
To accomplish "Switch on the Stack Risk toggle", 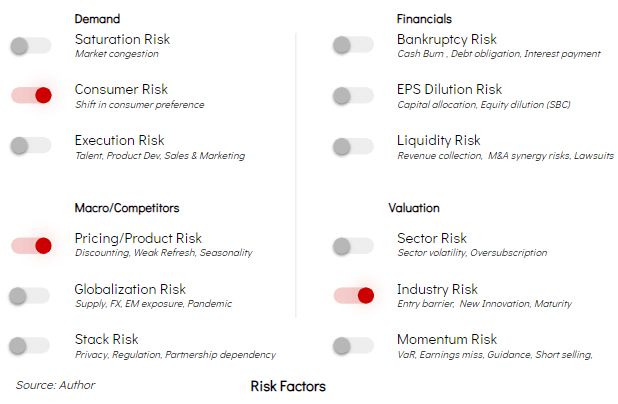I will pos(30,346).
